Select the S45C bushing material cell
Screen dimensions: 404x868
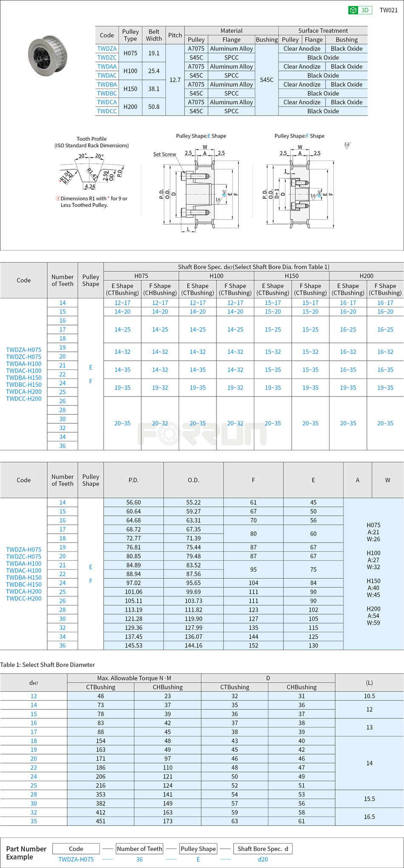[x=267, y=80]
